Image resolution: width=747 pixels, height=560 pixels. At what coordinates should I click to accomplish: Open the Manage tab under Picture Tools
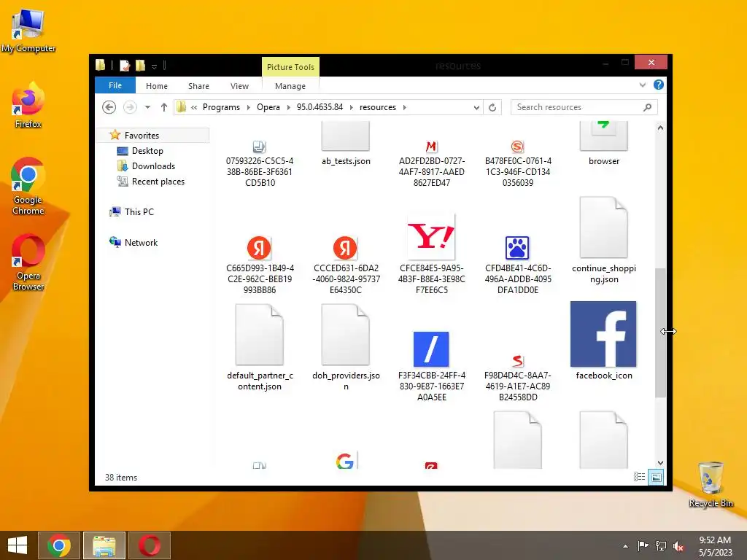[290, 86]
